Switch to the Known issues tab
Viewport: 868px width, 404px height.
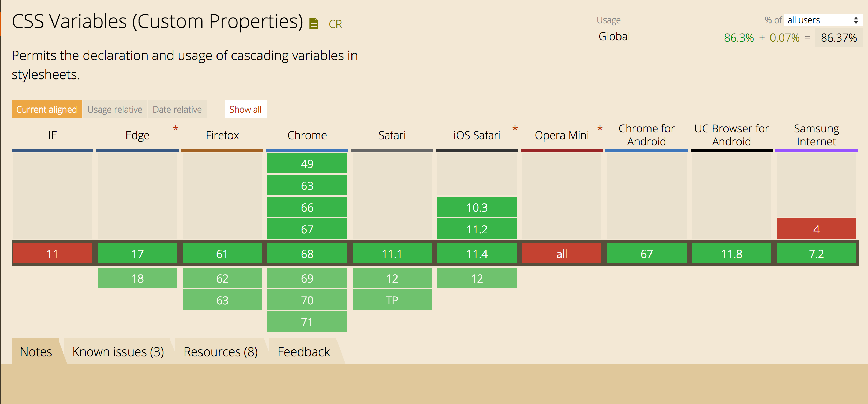118,351
